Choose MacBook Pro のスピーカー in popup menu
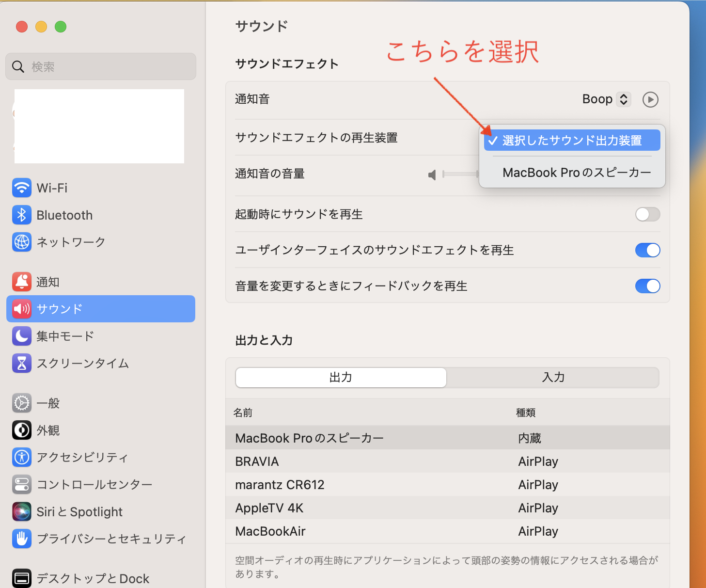 click(x=577, y=173)
